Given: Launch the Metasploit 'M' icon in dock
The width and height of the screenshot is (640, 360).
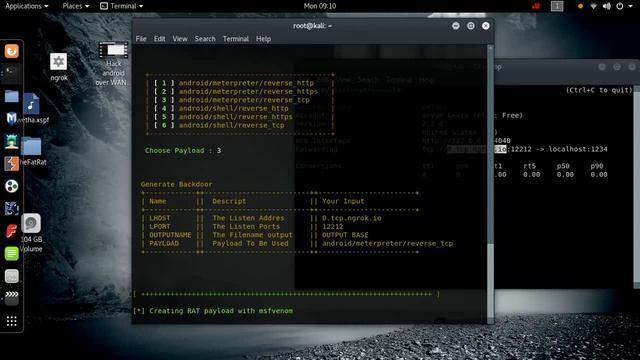Looking at the screenshot, I should 11,119.
